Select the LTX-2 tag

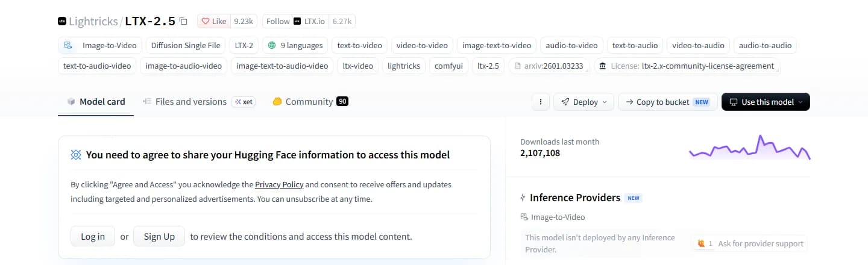[244, 45]
